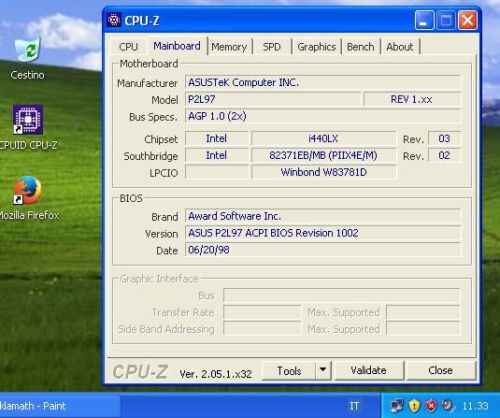Select the Mainboard tab
The width and height of the screenshot is (500, 418).
pyautogui.click(x=177, y=46)
